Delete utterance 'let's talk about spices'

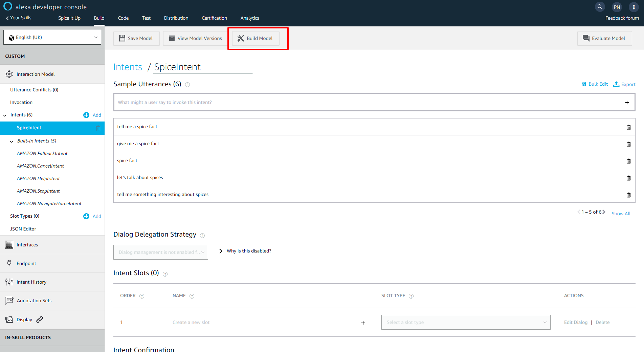pyautogui.click(x=628, y=178)
